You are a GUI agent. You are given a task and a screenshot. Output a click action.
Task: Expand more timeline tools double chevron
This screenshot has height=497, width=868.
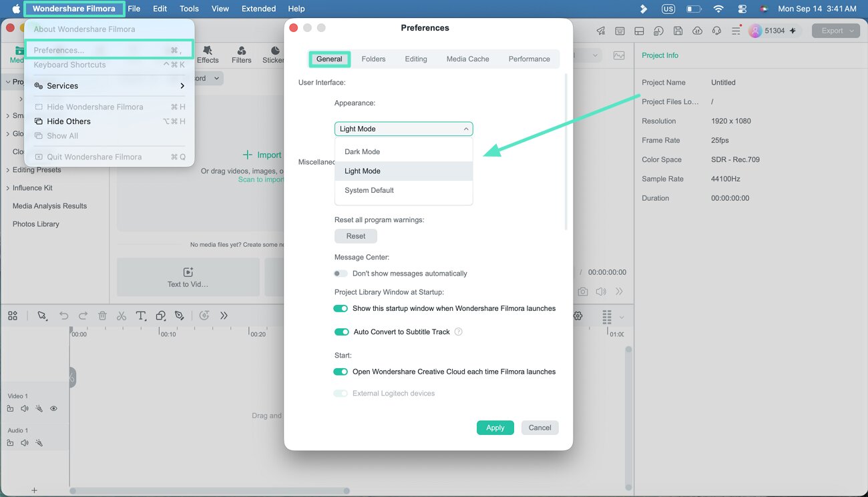click(224, 316)
